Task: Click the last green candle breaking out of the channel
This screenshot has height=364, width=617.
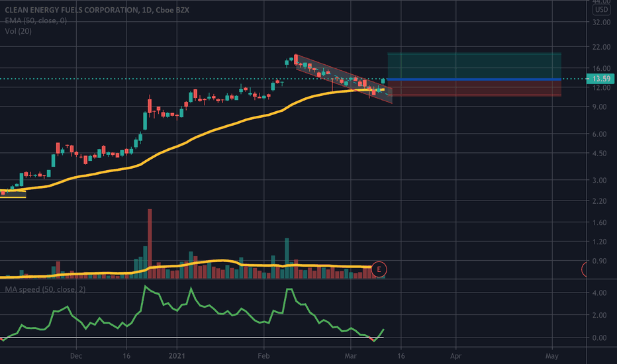Action: [383, 81]
